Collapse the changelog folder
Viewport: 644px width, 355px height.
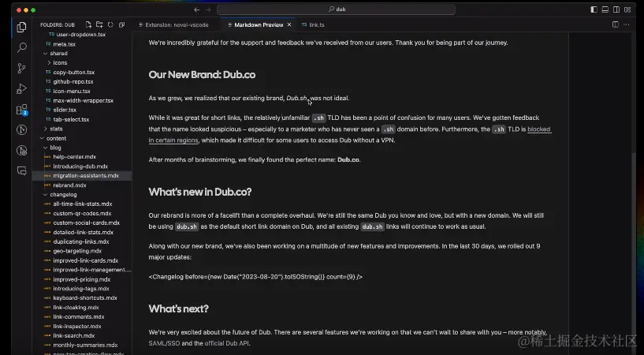pos(63,194)
